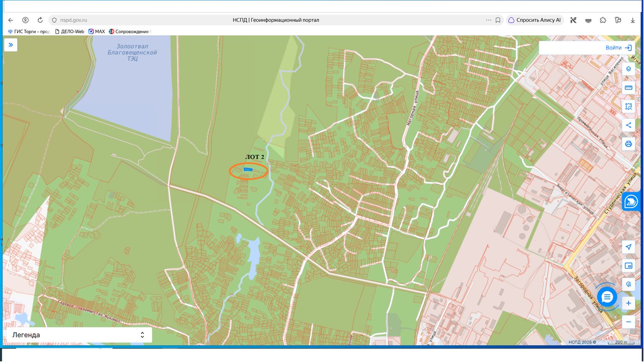Open the ГИС Торги bookmark
Screen dimensions: 644x362
pos(29,31)
